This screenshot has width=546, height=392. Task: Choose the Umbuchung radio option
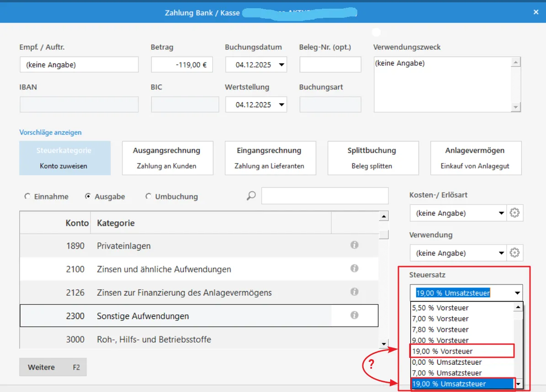(x=148, y=197)
